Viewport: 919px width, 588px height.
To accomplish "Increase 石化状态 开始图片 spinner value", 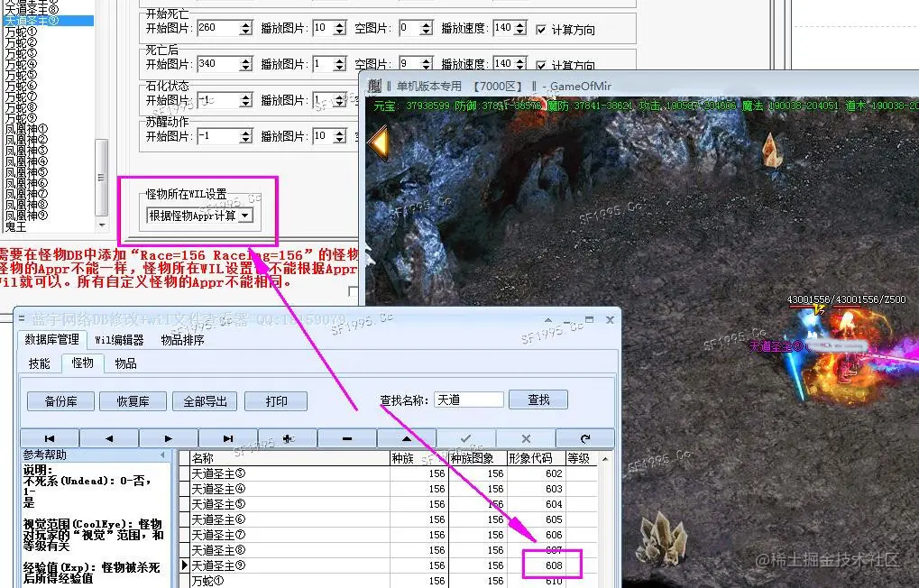I will 245,96.
